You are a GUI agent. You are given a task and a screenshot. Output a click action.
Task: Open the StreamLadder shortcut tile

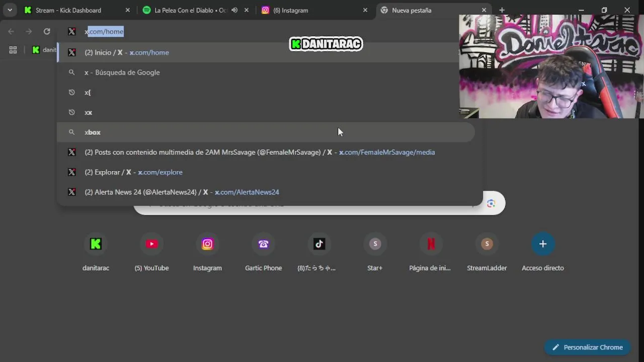pyautogui.click(x=487, y=253)
